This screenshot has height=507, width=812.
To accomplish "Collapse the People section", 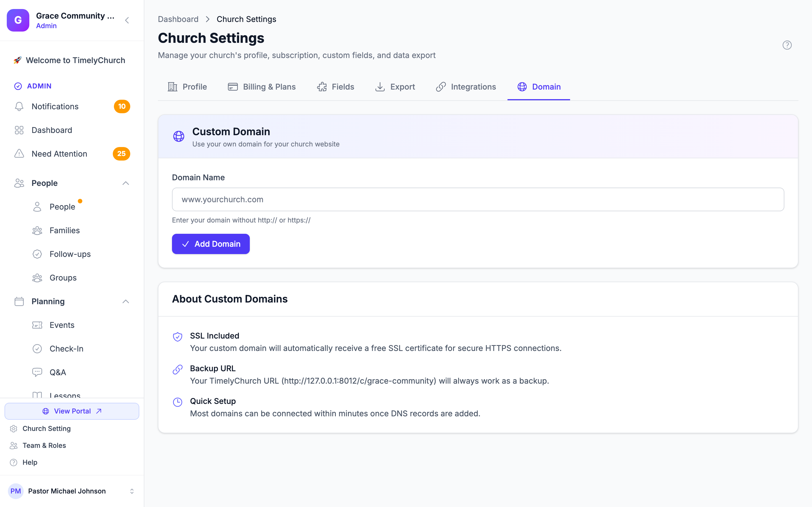I will point(125,183).
